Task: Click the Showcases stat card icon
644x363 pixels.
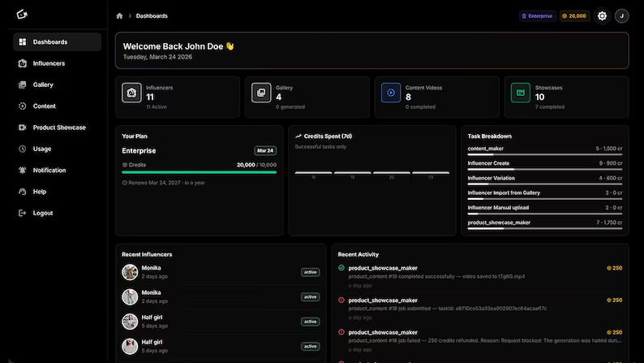Action: tap(521, 93)
